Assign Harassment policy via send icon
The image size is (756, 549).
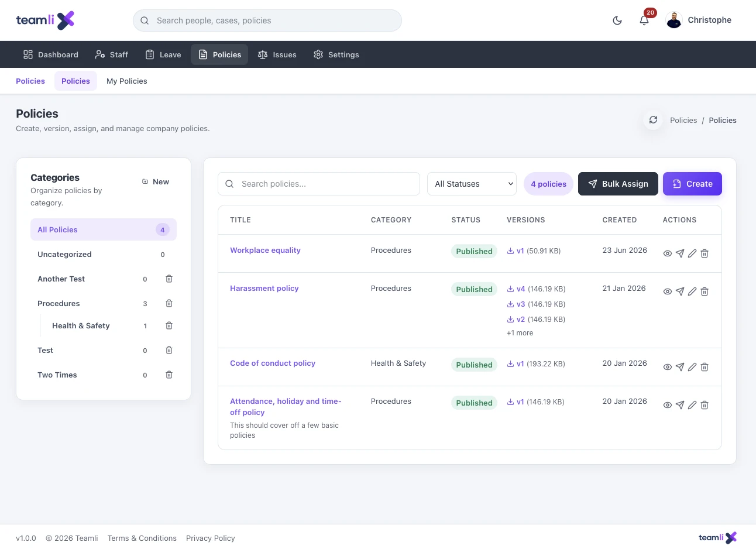point(680,291)
